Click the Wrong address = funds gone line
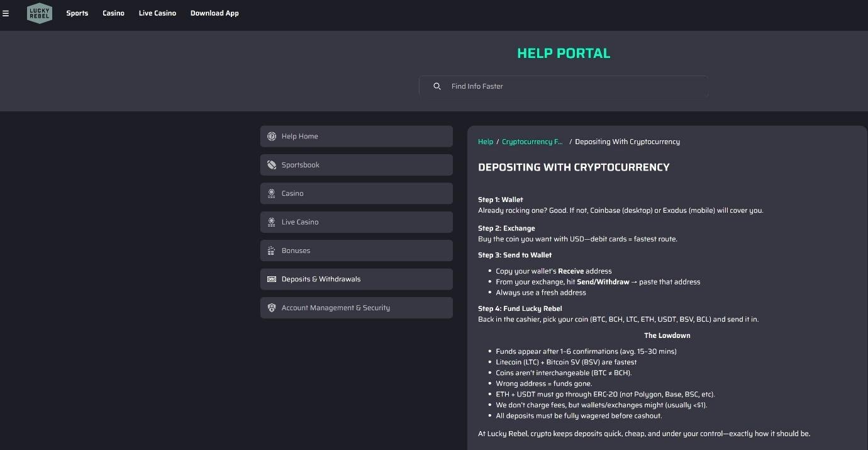Image resolution: width=868 pixels, height=450 pixels. [x=543, y=383]
